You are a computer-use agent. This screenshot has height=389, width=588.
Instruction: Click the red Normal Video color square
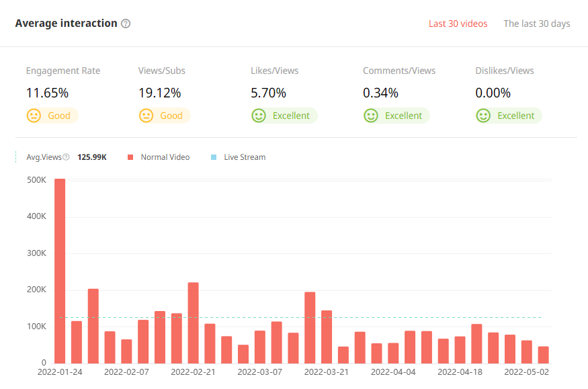(x=130, y=157)
